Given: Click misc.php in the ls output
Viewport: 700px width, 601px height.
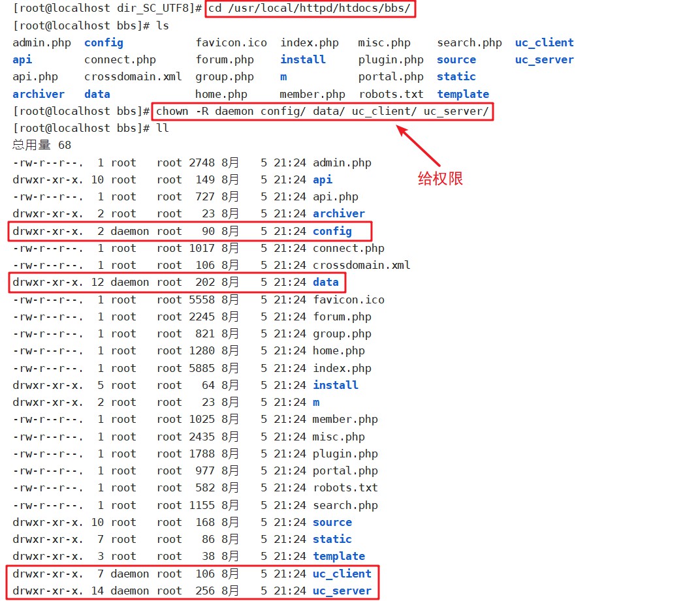Looking at the screenshot, I should [384, 43].
